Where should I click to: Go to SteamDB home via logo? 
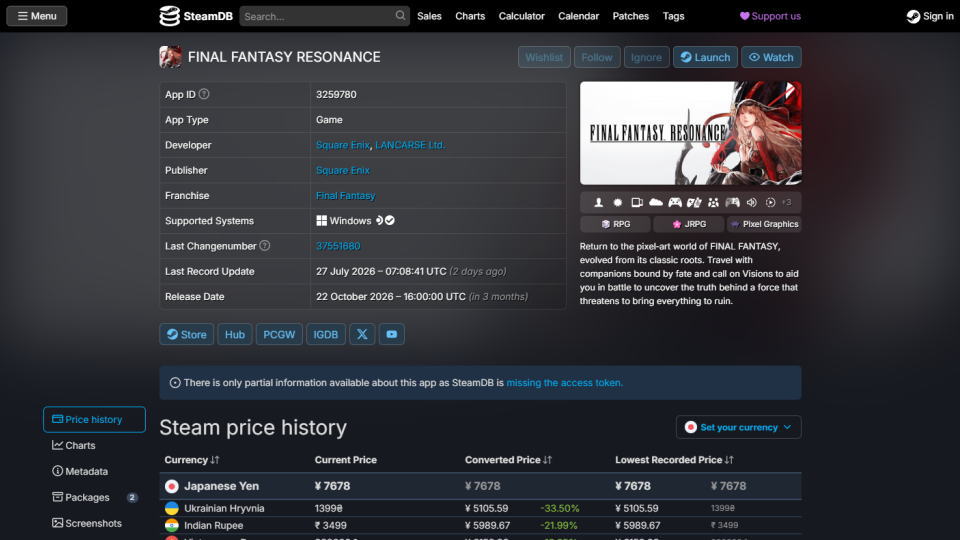[x=196, y=16]
